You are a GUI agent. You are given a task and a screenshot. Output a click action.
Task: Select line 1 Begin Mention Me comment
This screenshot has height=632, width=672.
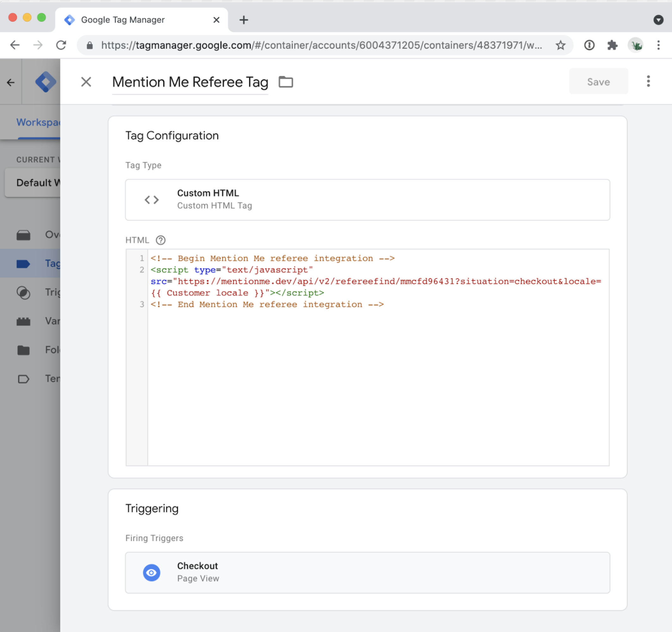[x=272, y=258]
